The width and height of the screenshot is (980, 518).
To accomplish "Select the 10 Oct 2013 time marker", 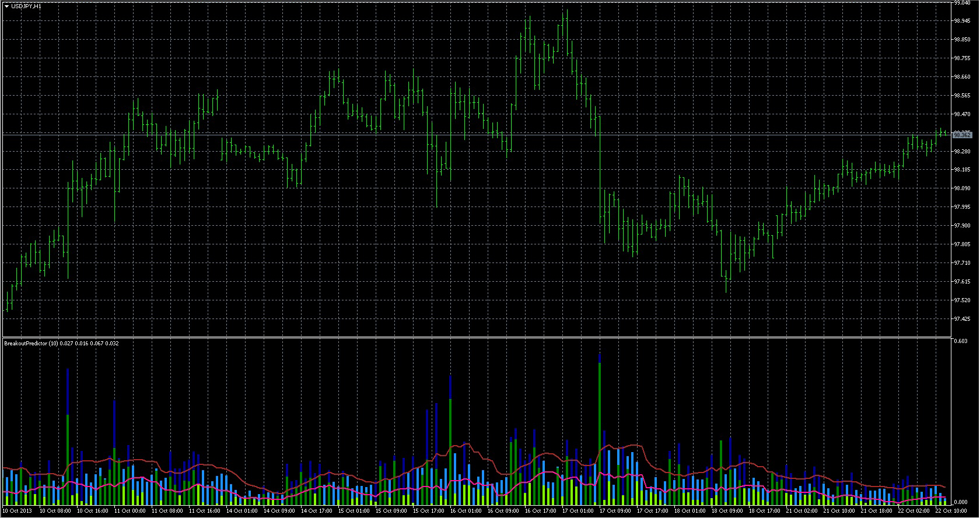I will pyautogui.click(x=18, y=511).
